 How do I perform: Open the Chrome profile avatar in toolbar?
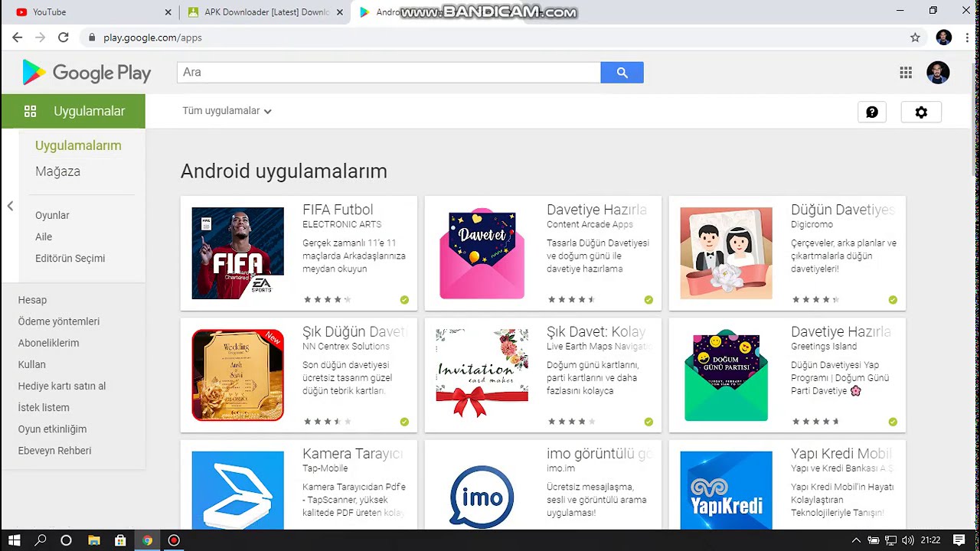coord(944,37)
